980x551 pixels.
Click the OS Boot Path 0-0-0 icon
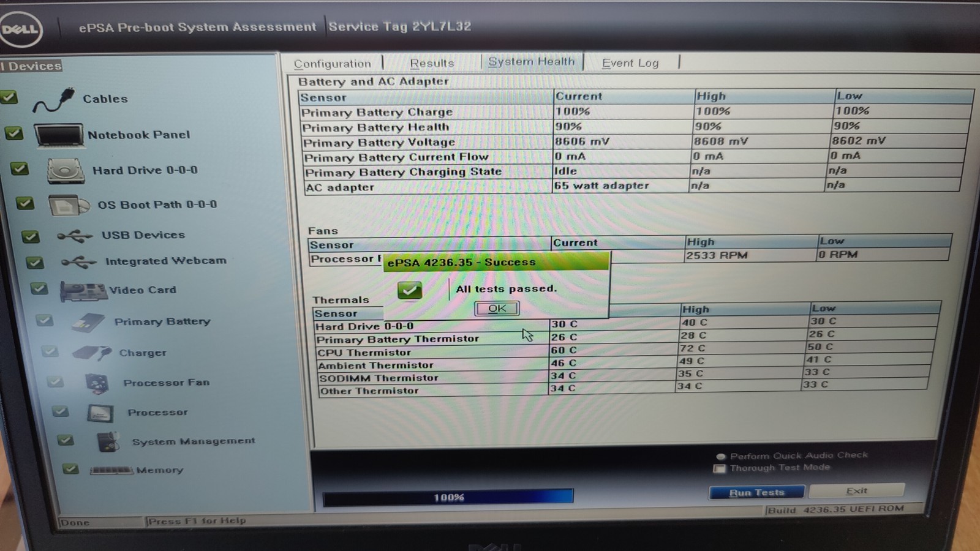(x=69, y=206)
